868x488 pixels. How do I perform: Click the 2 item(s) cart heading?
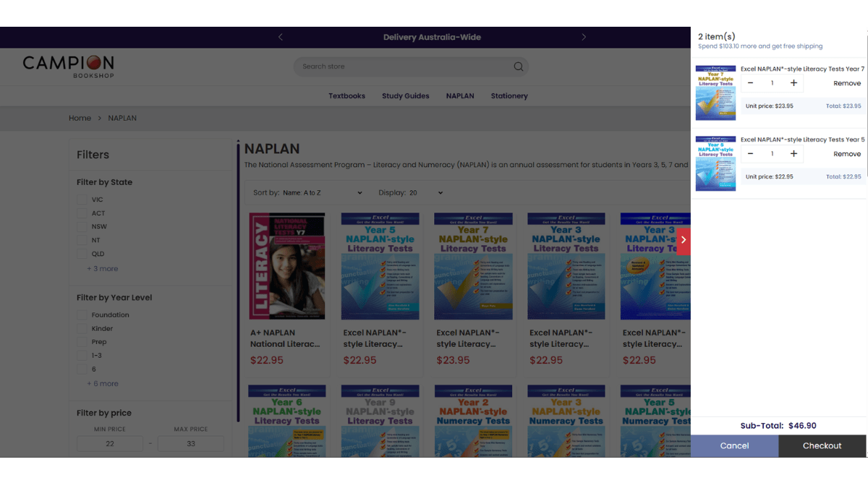[x=716, y=36]
